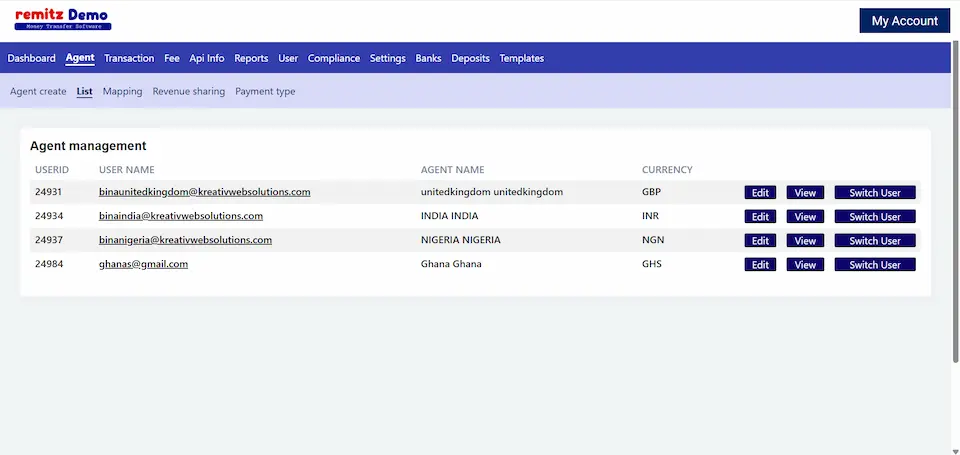Open the Api Info menu
960x455 pixels.
[x=207, y=58]
